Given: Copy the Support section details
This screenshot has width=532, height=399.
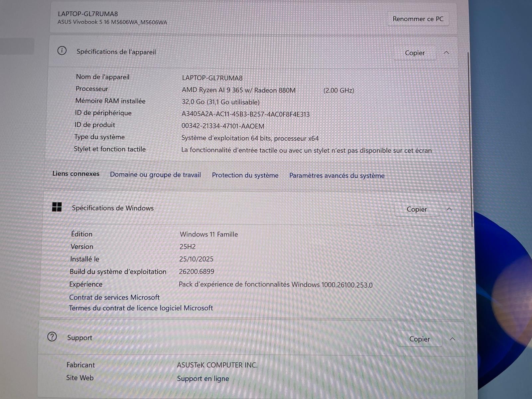Looking at the screenshot, I should [419, 339].
